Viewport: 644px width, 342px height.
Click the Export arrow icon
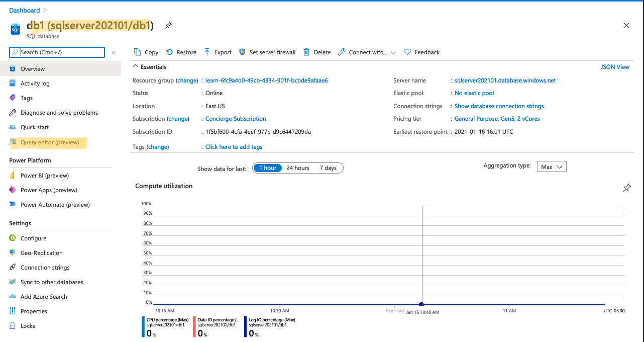[207, 52]
